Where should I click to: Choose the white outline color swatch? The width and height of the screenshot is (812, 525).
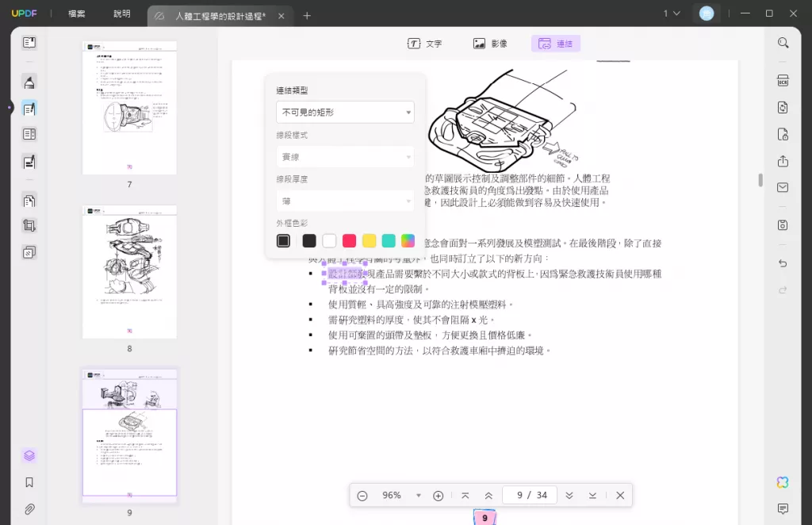click(329, 241)
